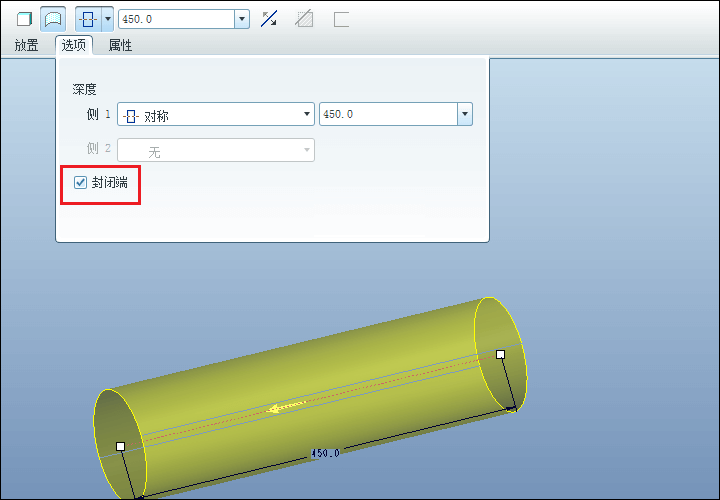Click the thicken sketch icon
Image resolution: width=720 pixels, height=500 pixels.
pyautogui.click(x=341, y=19)
